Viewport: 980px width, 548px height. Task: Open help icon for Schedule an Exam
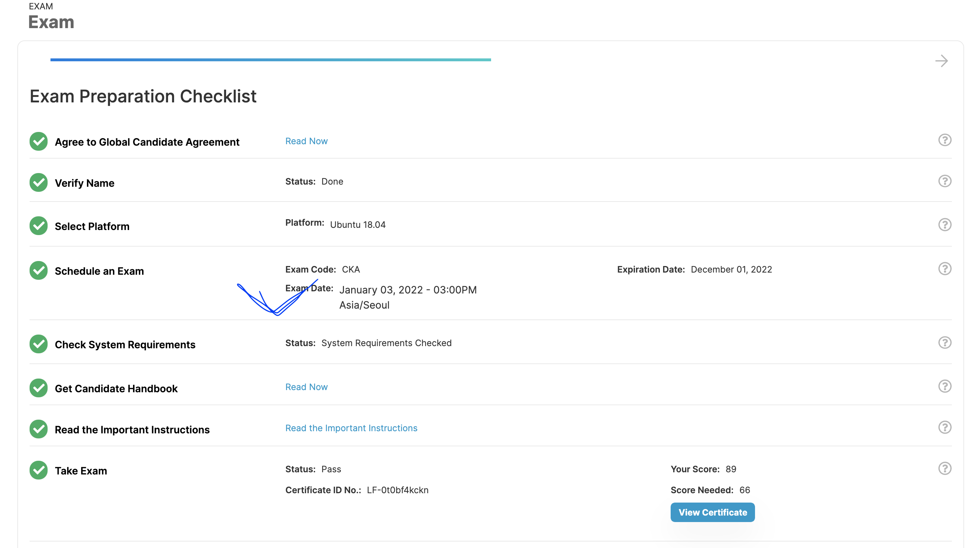click(944, 269)
